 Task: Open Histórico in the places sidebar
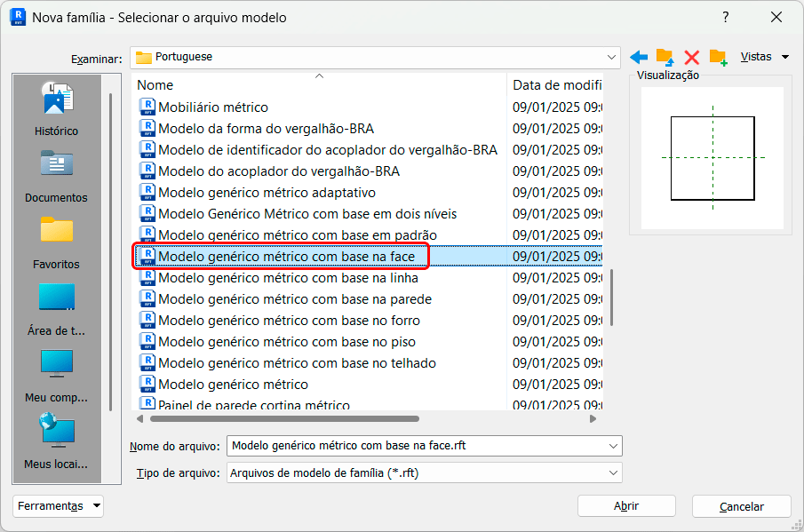pos(56,108)
